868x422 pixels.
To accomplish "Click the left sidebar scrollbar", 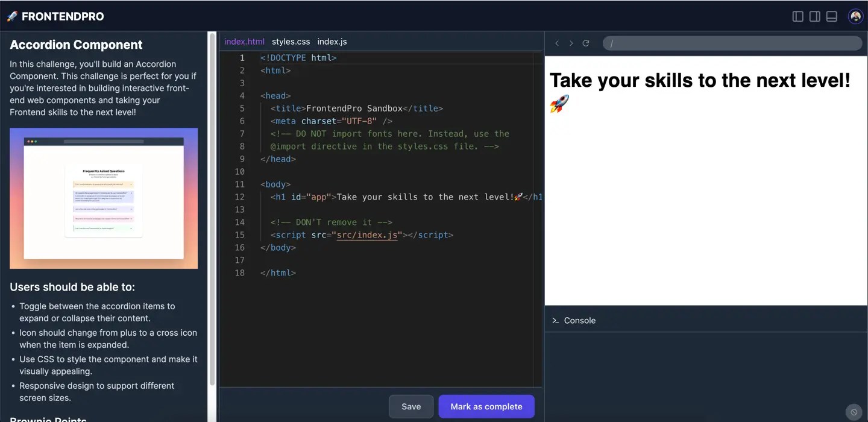I will coord(212,211).
